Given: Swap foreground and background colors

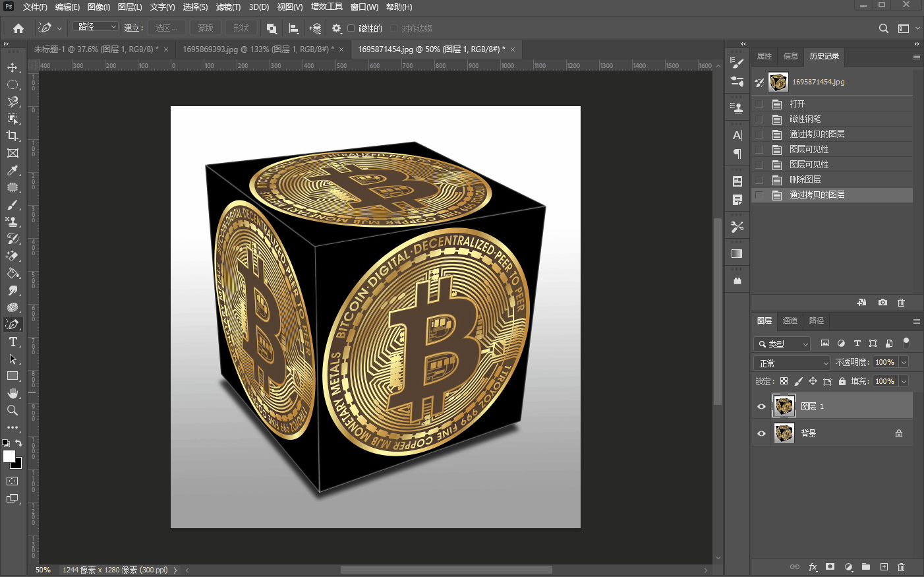Looking at the screenshot, I should 18,443.
